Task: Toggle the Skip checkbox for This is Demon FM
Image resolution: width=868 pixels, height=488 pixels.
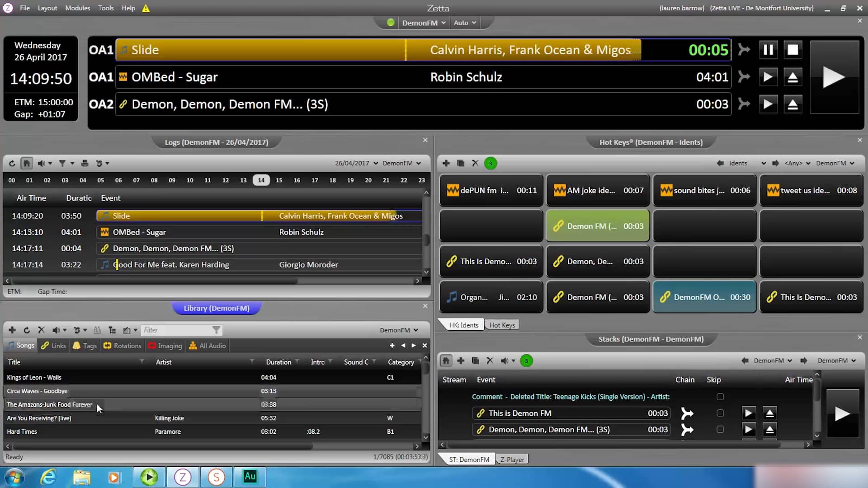Action: pos(720,413)
